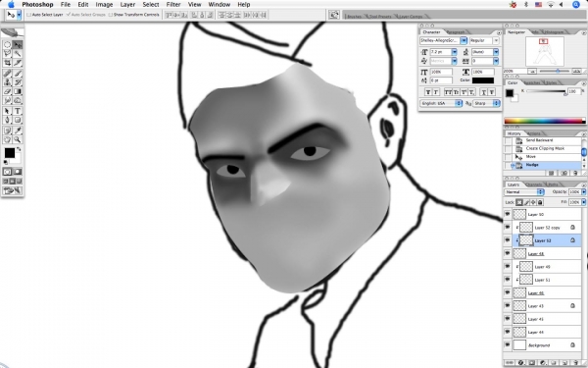Enable Auto Select Layer checkbox
The width and height of the screenshot is (588, 368).
coord(29,15)
